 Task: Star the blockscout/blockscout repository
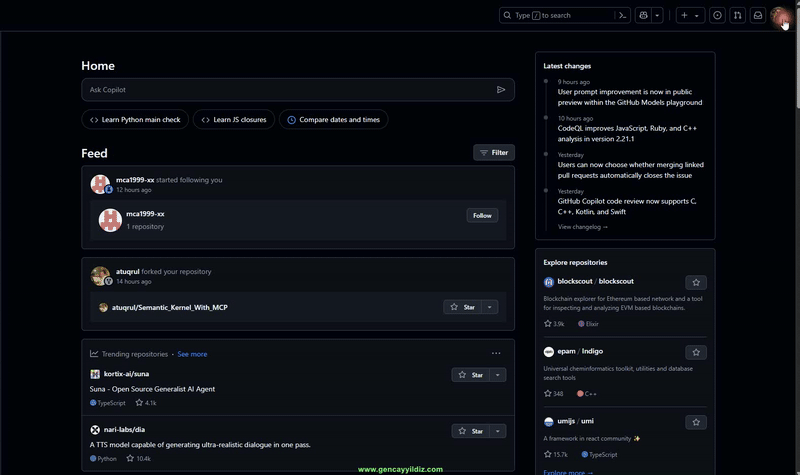(x=696, y=282)
